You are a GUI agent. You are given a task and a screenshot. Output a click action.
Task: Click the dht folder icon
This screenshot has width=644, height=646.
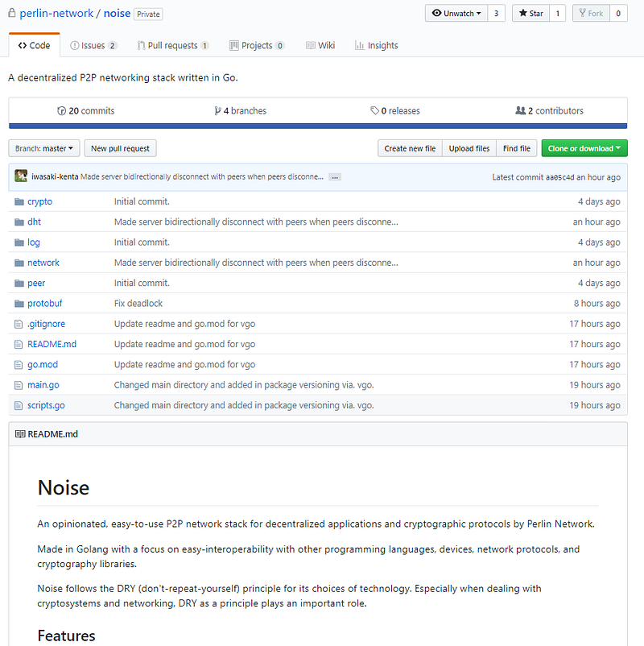(19, 222)
